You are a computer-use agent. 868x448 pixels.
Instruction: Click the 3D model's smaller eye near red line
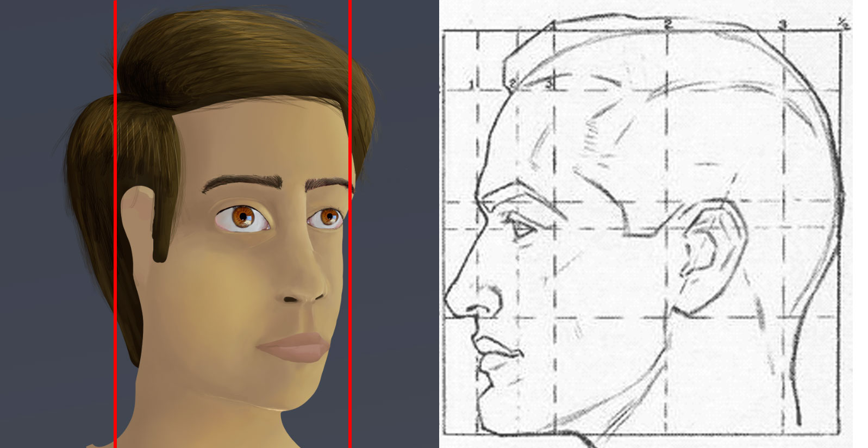[328, 217]
